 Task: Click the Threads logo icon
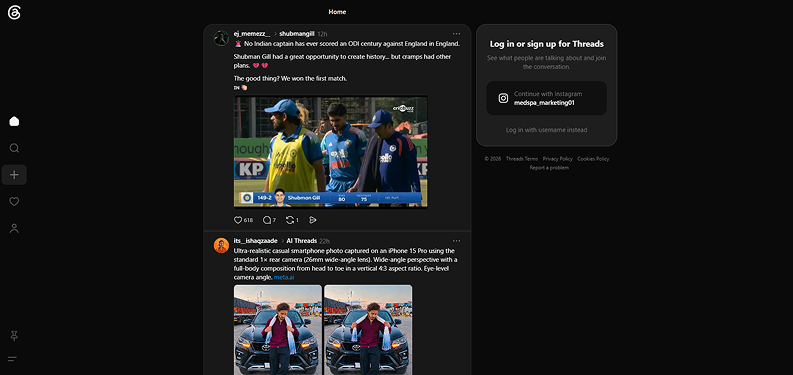pyautogui.click(x=14, y=13)
